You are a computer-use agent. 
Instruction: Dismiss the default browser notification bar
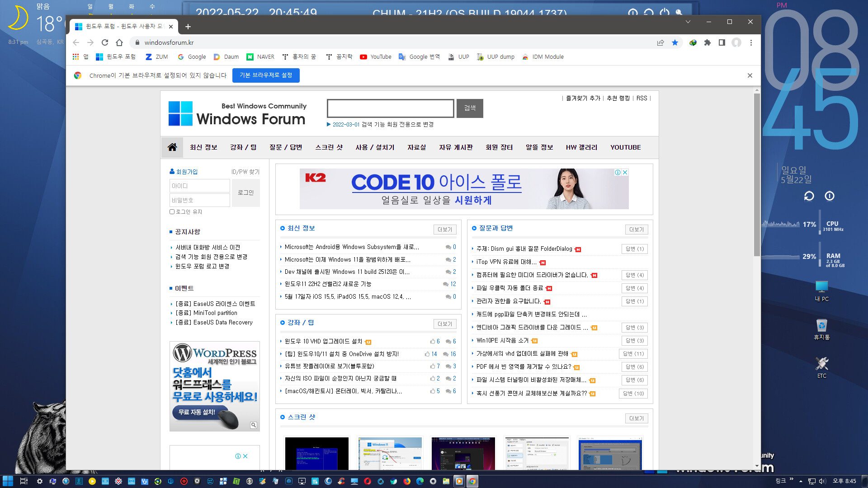click(750, 75)
